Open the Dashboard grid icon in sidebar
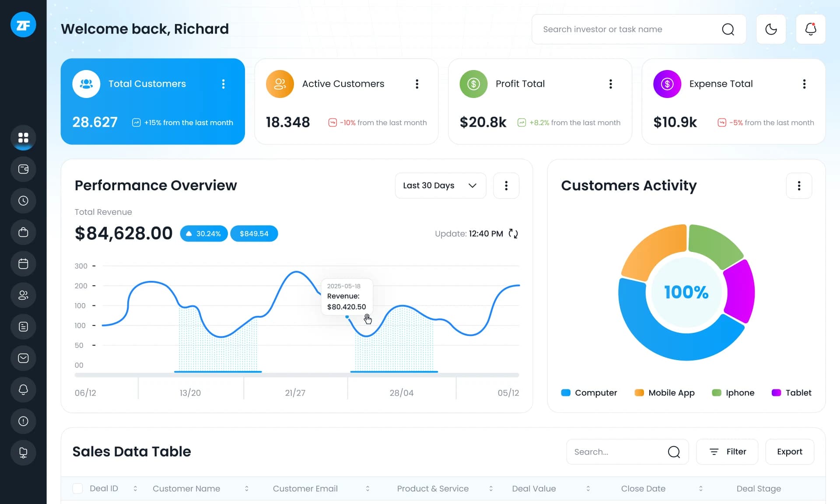The height and width of the screenshot is (504, 840). (23, 138)
